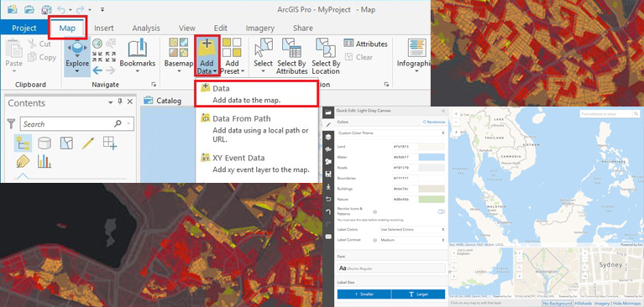
Task: Click the Ubuntu Regular font field
Action: (391, 268)
